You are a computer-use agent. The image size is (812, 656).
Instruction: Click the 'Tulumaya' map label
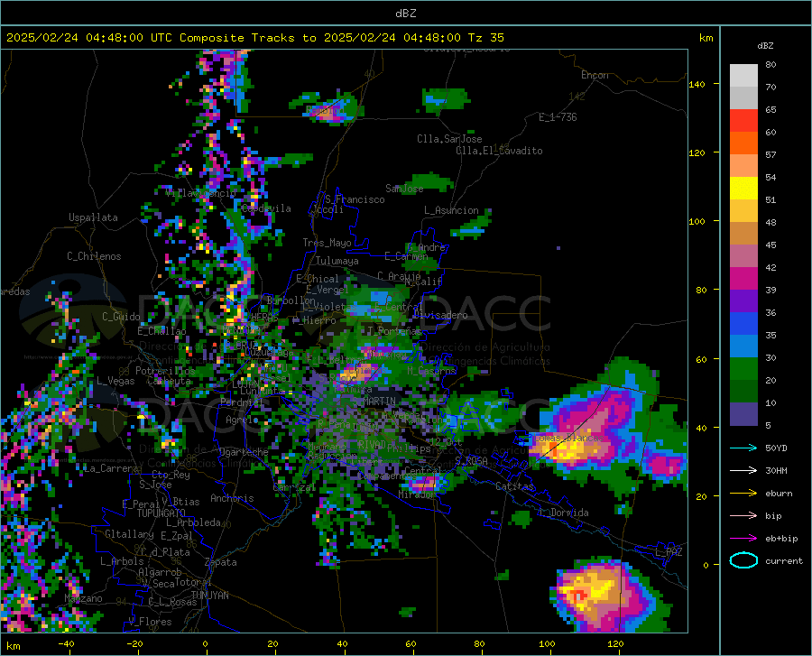tap(337, 261)
